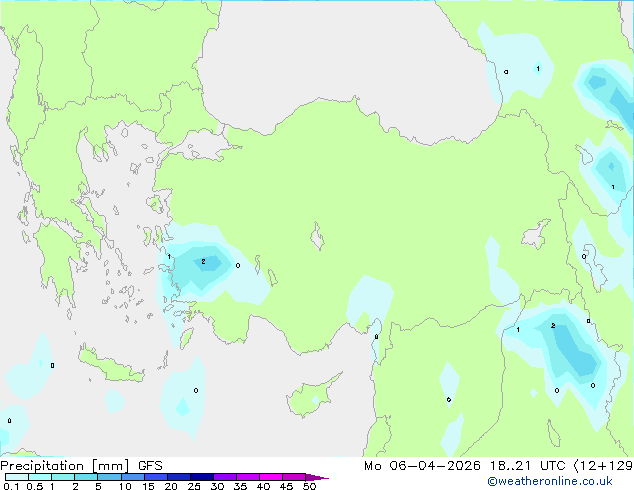Select the legend swatch between 30 and 35
The image size is (634, 490).
pos(225,477)
